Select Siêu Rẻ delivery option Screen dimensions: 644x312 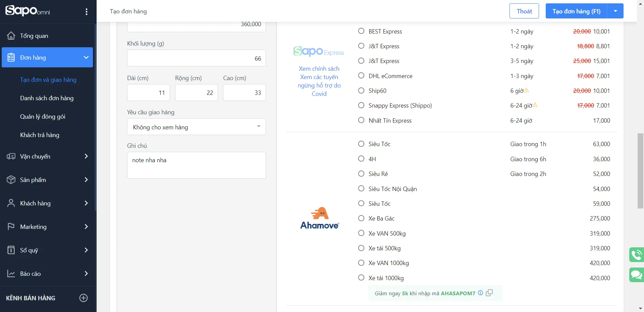(x=361, y=174)
